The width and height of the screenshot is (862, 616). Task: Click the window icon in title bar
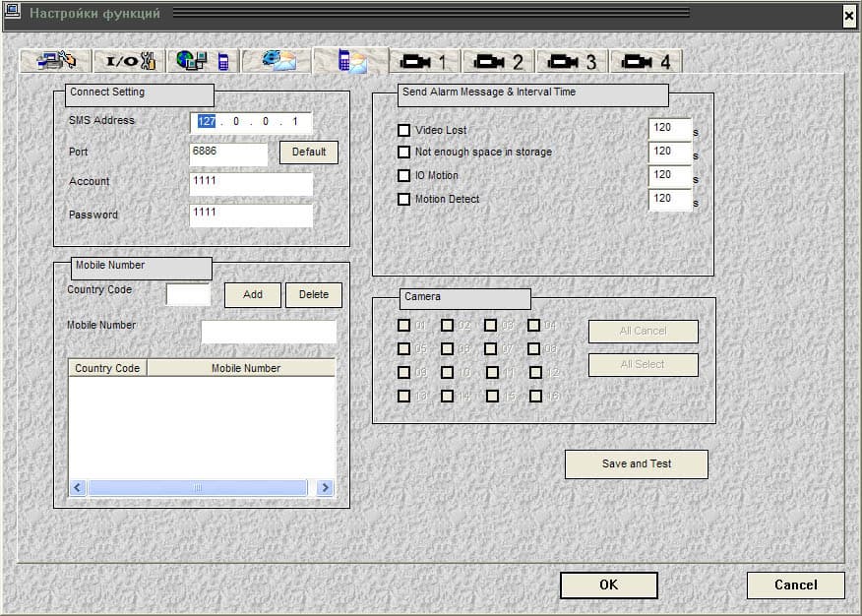(12, 11)
